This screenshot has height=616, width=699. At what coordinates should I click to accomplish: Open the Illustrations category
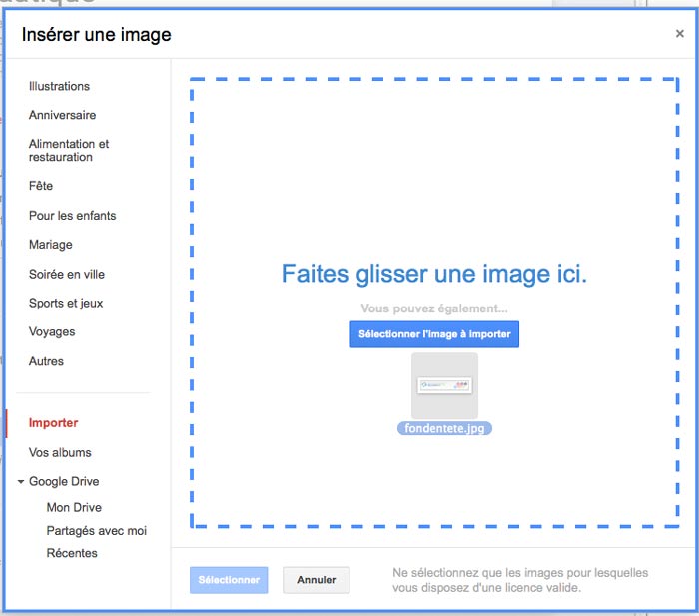point(59,87)
